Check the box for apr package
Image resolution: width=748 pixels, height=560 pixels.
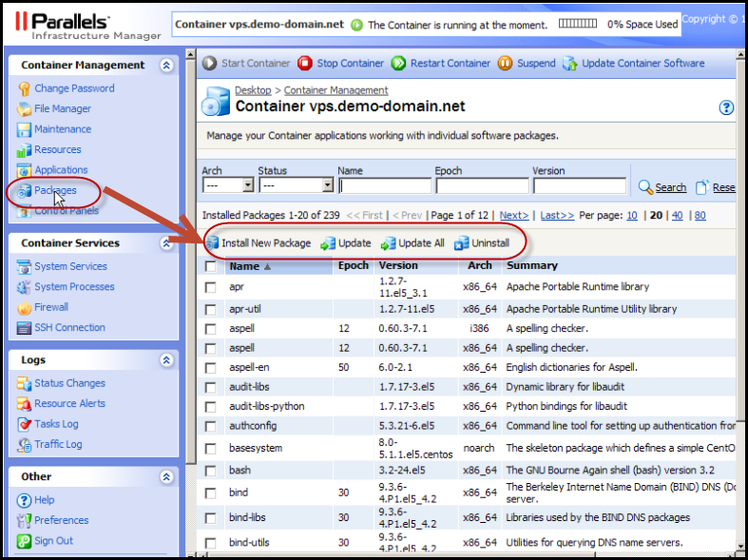(x=210, y=287)
